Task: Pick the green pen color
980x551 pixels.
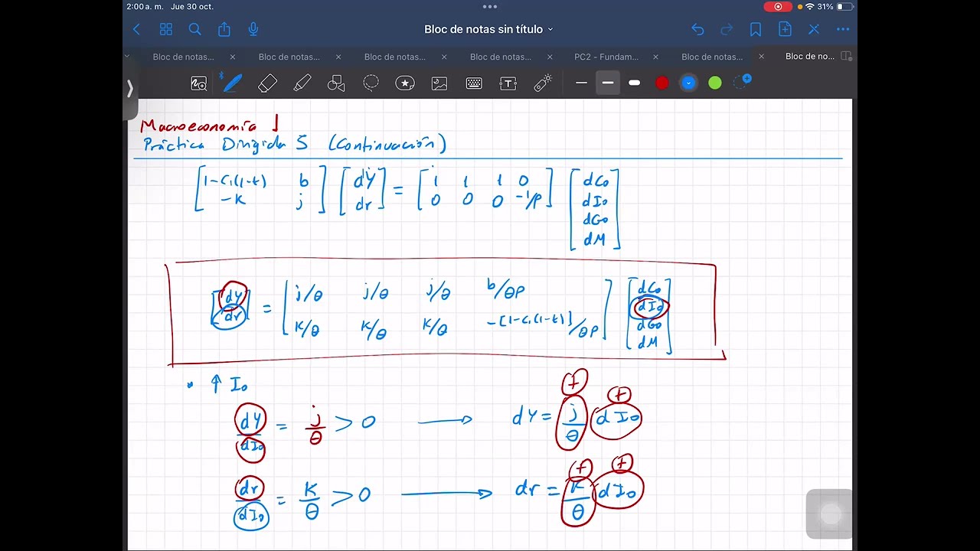Action: 715,83
